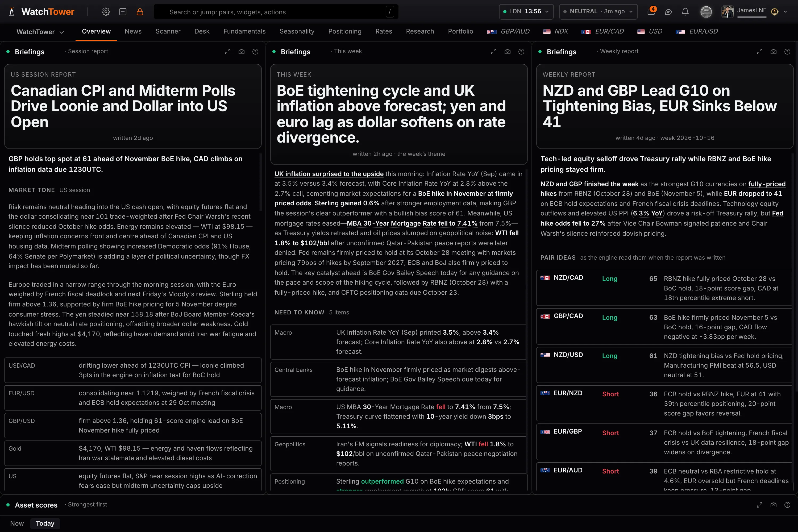Open the NEUTRAL 3m ago dropdown
This screenshot has height=532, width=798.
coord(598,11)
